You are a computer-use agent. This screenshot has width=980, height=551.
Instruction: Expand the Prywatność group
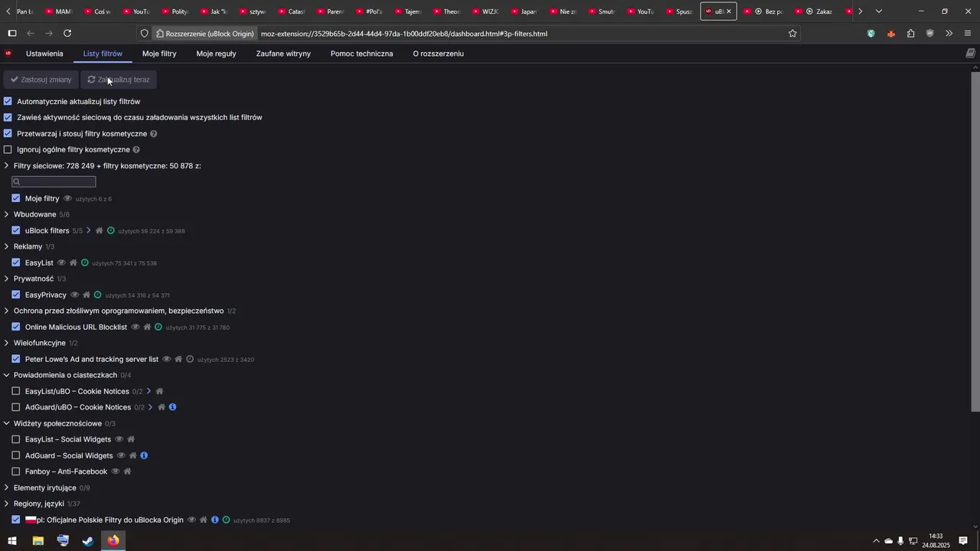[x=7, y=279]
